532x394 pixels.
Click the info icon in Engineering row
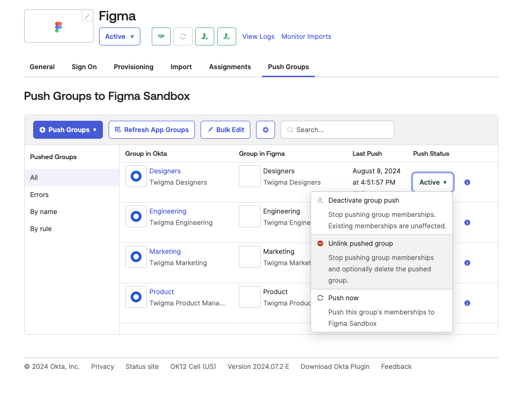click(467, 223)
